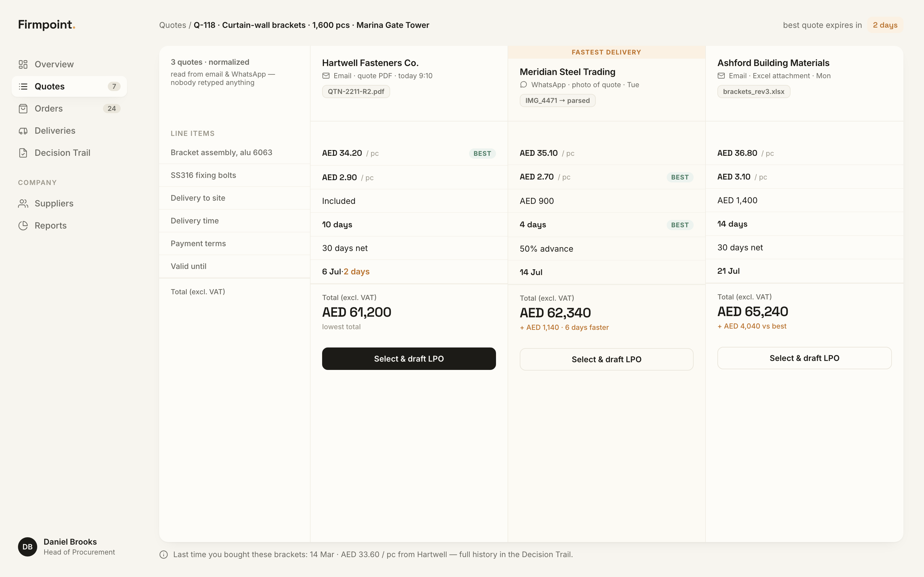
Task: Select & draft LPO for Ashford Building Materials
Action: click(x=804, y=358)
